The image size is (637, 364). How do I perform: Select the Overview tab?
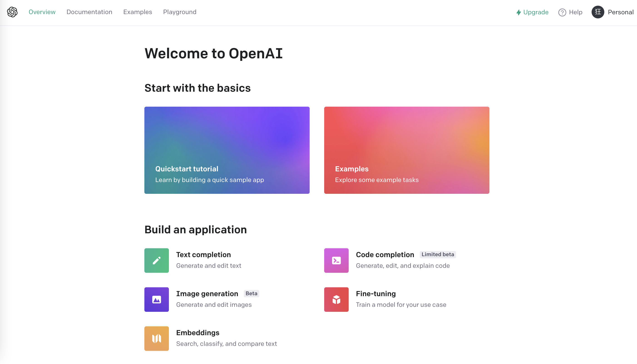tap(42, 12)
